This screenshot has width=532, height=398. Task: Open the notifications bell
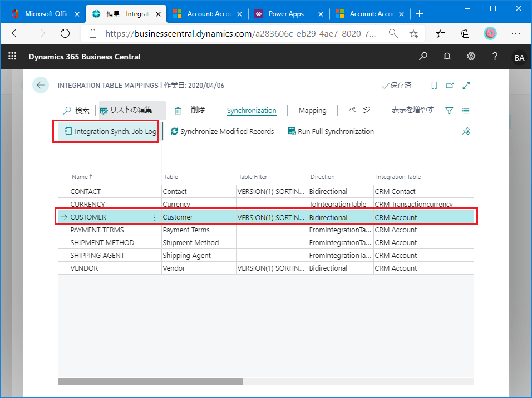[447, 56]
